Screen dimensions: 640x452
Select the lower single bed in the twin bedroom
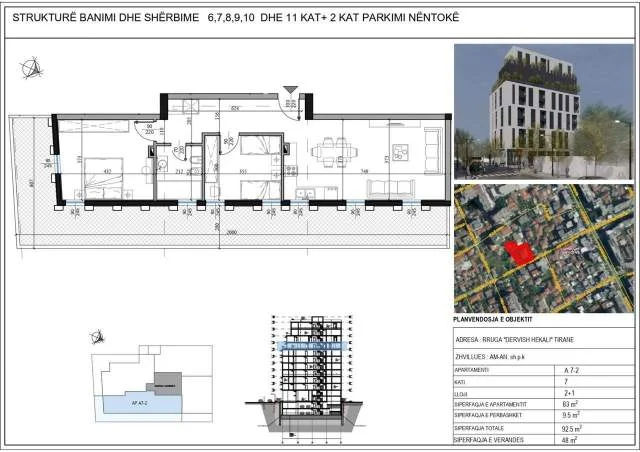coord(260,190)
